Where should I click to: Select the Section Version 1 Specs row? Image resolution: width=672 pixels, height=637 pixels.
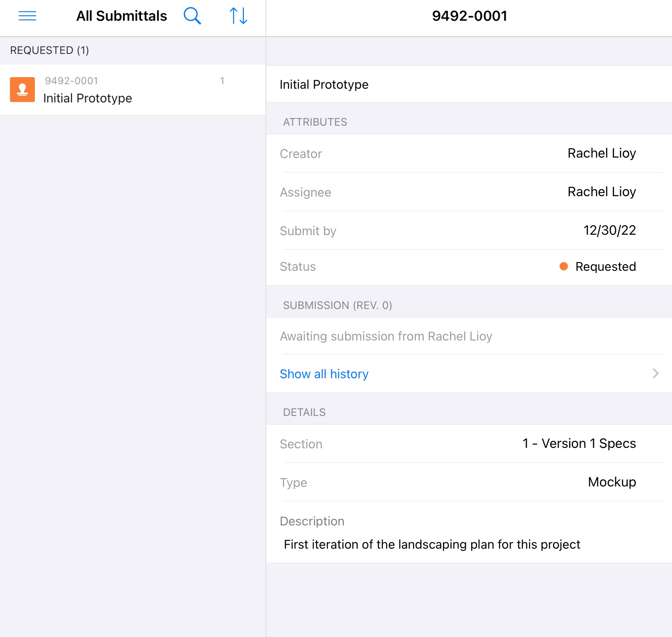click(469, 444)
